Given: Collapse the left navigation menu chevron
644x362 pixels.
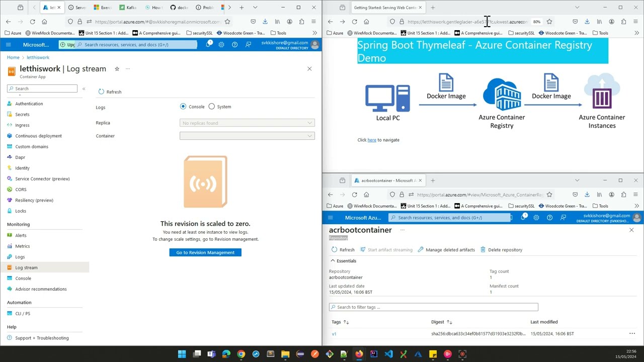Looking at the screenshot, I should click(84, 88).
